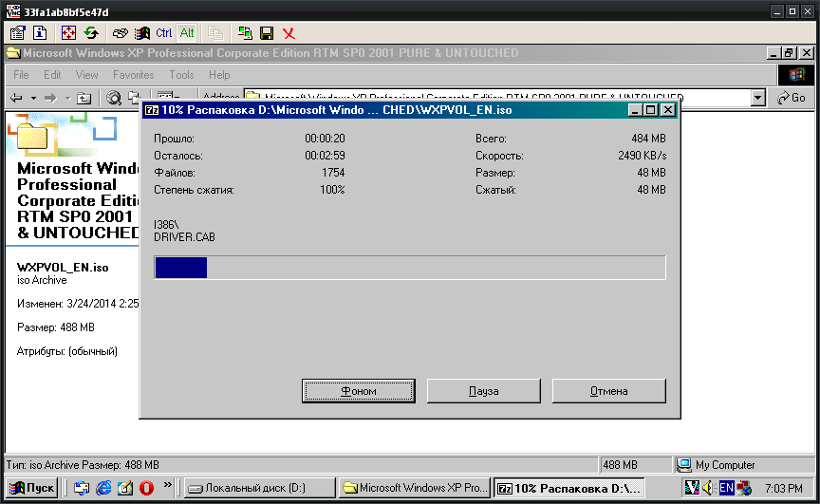Click the VNC server tray icon
The height and width of the screenshot is (504, 820).
pos(692,488)
